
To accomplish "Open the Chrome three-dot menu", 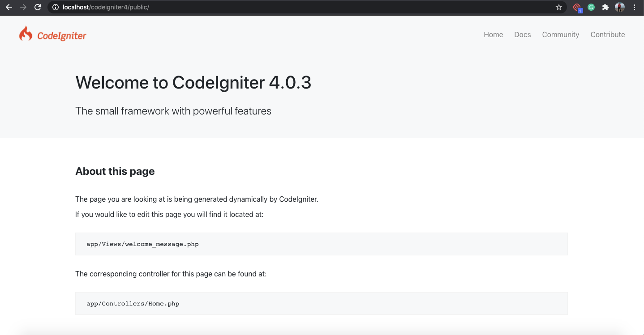I will (x=635, y=7).
